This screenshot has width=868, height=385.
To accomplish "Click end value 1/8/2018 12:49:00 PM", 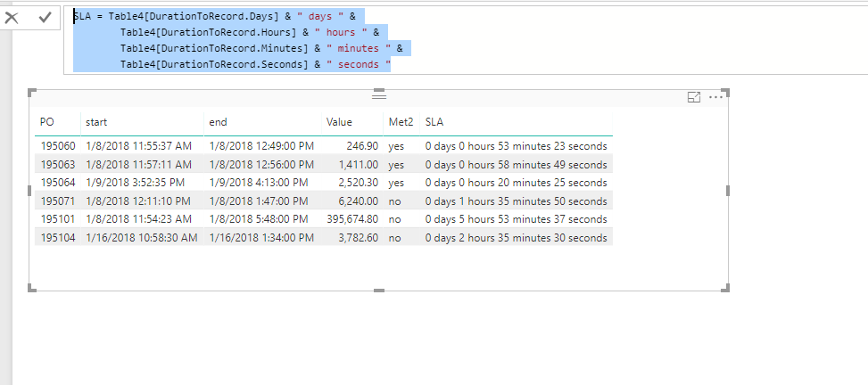I will 261,146.
